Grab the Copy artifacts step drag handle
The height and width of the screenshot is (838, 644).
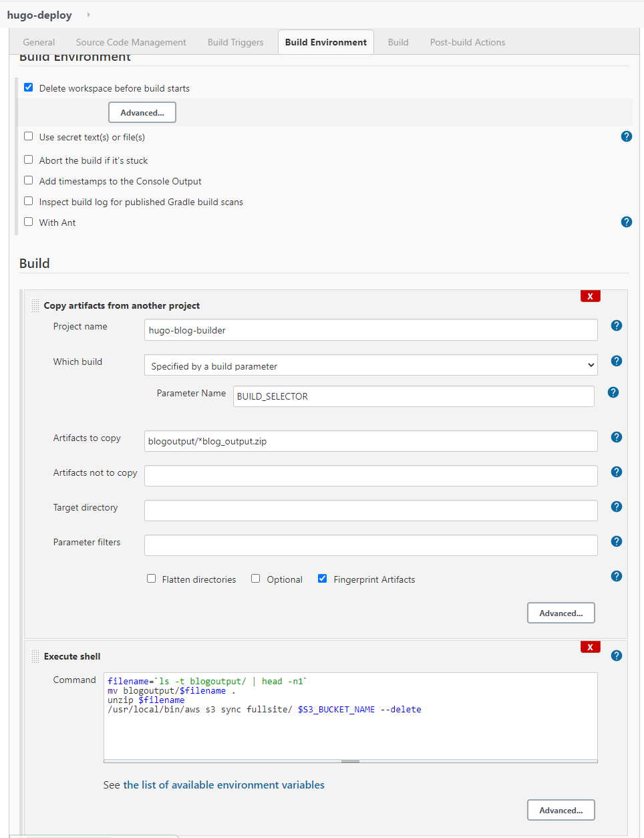click(35, 306)
